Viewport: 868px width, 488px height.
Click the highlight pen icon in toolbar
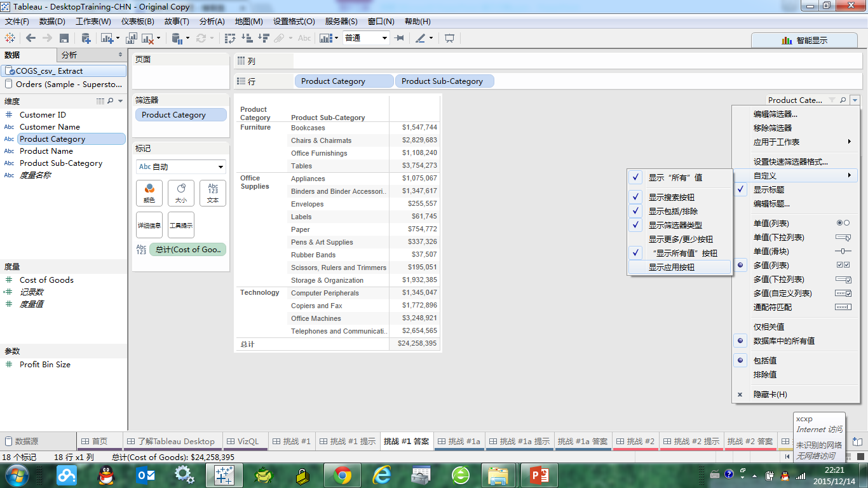point(420,38)
